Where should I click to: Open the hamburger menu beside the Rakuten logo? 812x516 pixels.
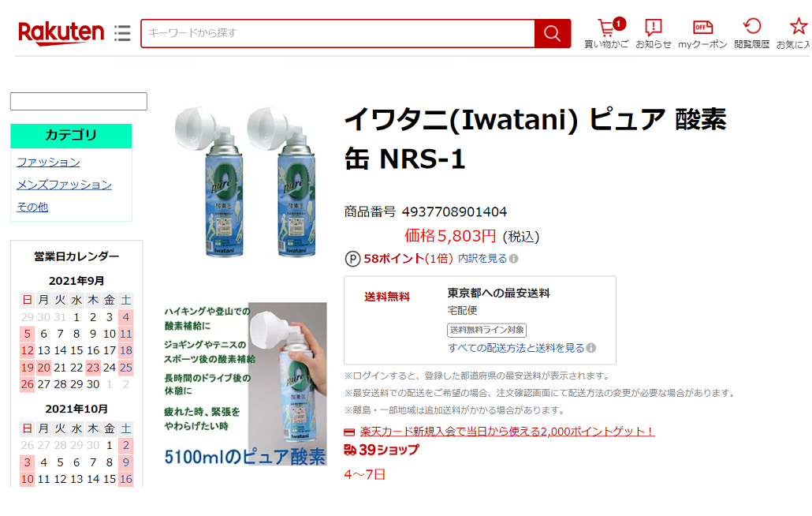[x=122, y=33]
